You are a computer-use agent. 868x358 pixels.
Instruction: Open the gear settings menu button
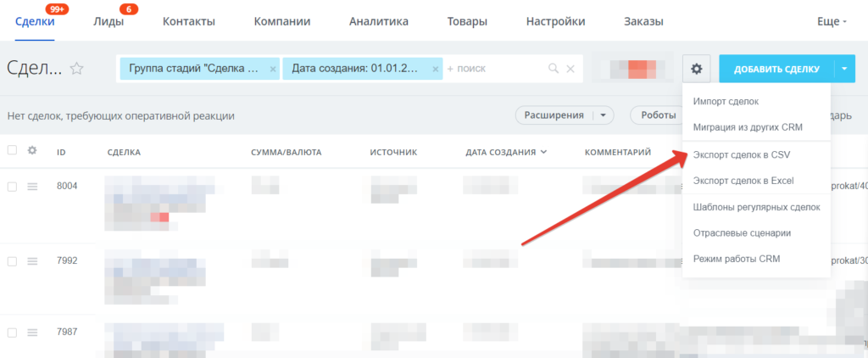coord(696,69)
